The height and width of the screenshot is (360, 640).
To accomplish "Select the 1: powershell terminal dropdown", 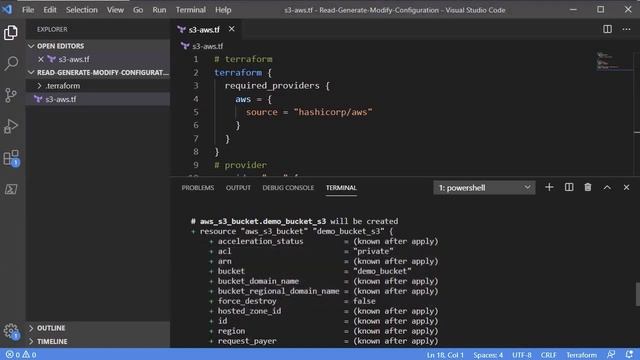I will point(484,188).
